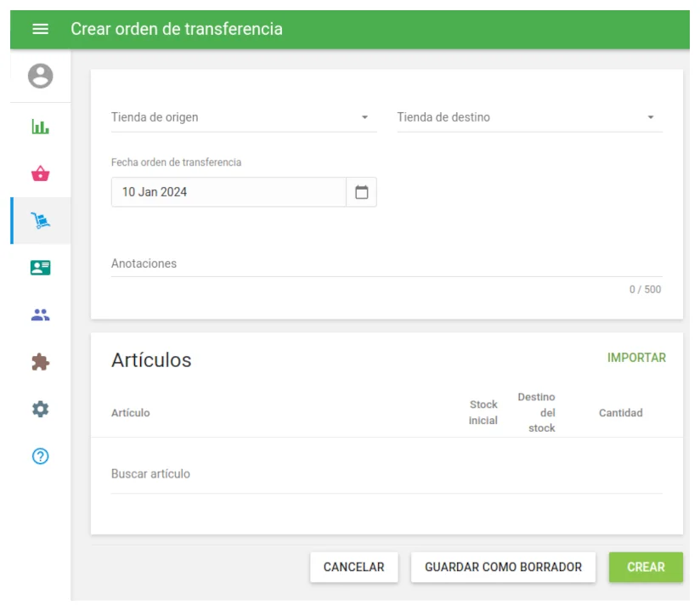700x611 pixels.
Task: Click the green CREAR button
Action: [x=646, y=567]
